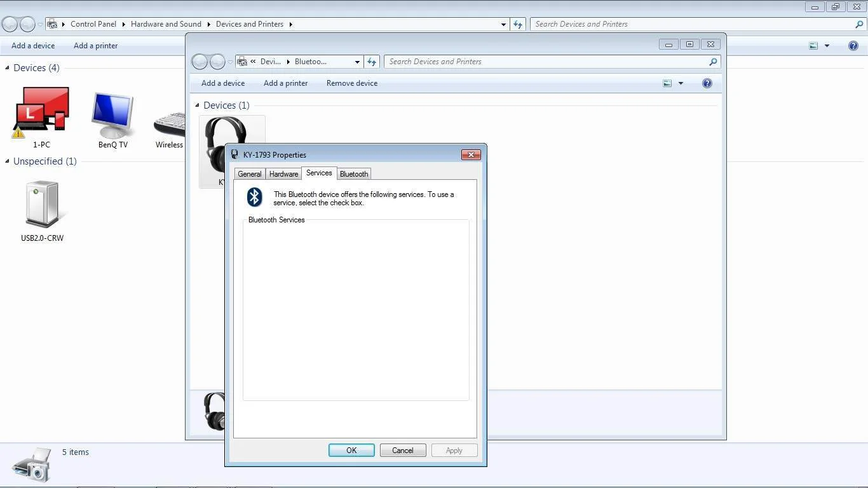The image size is (868, 488).
Task: Switch to the Hardware tab in Properties
Action: pyautogui.click(x=283, y=174)
